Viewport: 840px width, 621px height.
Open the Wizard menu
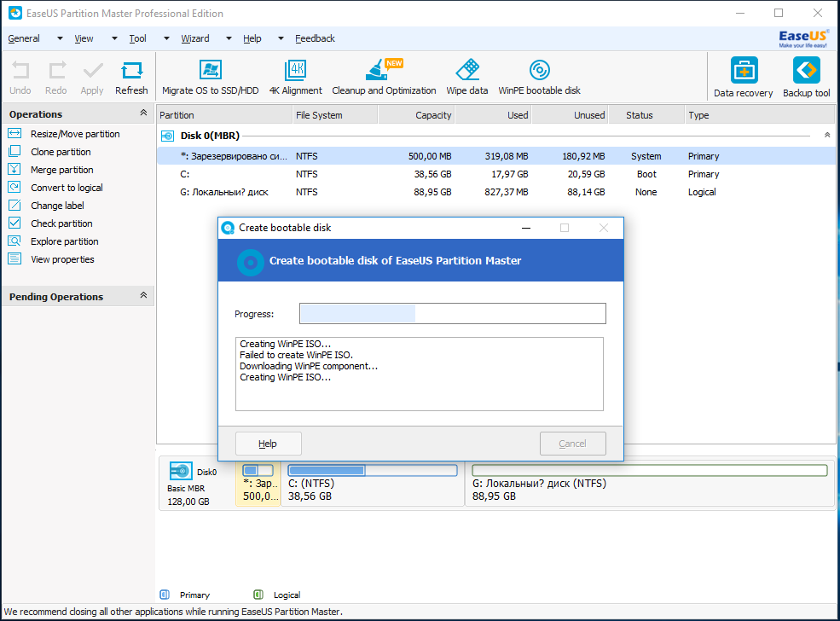(195, 38)
